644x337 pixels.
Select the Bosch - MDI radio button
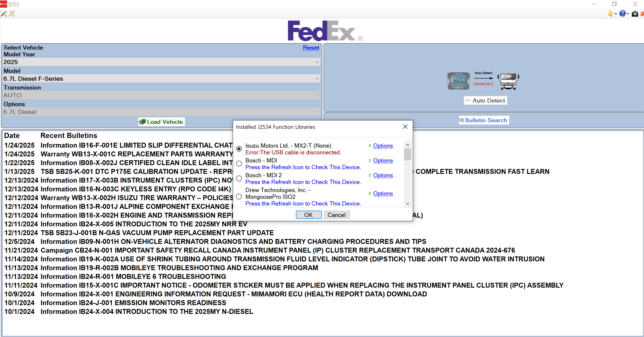(239, 164)
